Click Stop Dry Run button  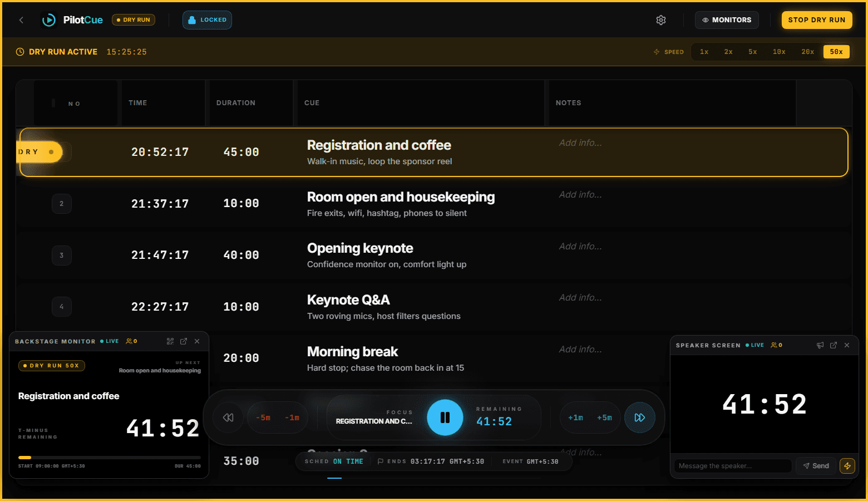[x=817, y=20]
